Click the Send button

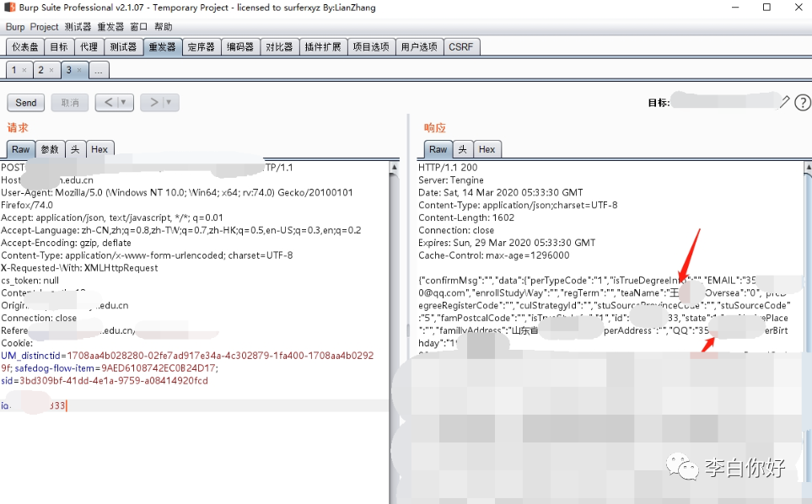[26, 103]
